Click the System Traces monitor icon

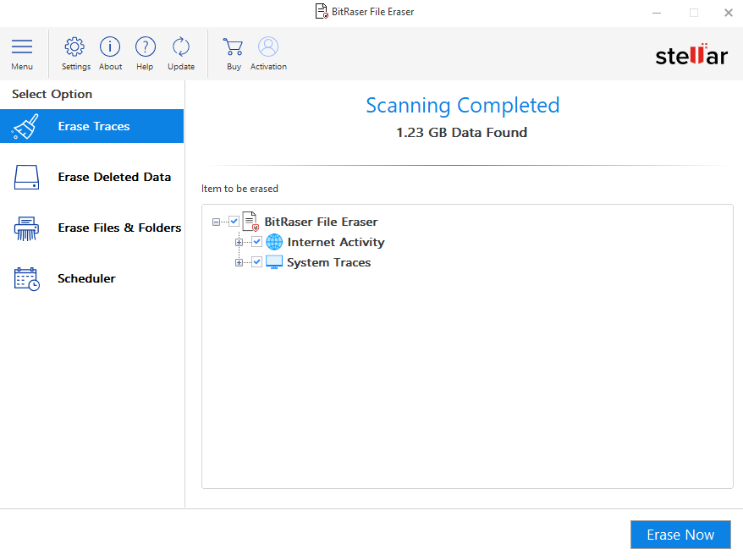coord(274,262)
